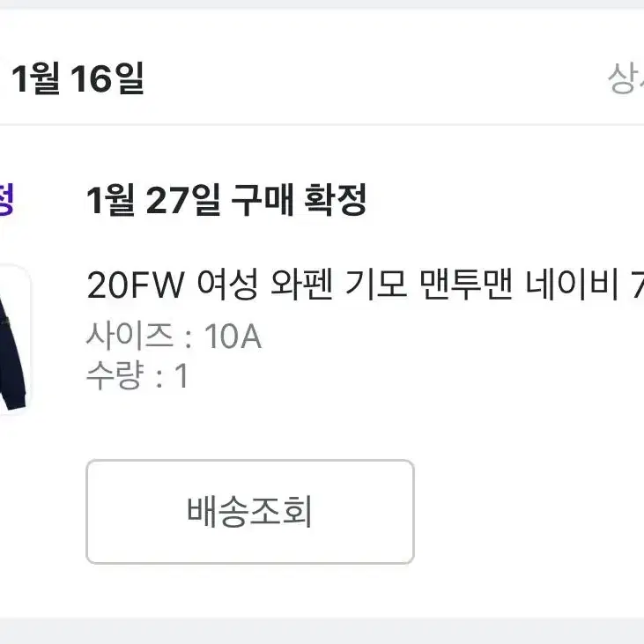Tap the 와펜 word in product title

pyautogui.click(x=301, y=285)
